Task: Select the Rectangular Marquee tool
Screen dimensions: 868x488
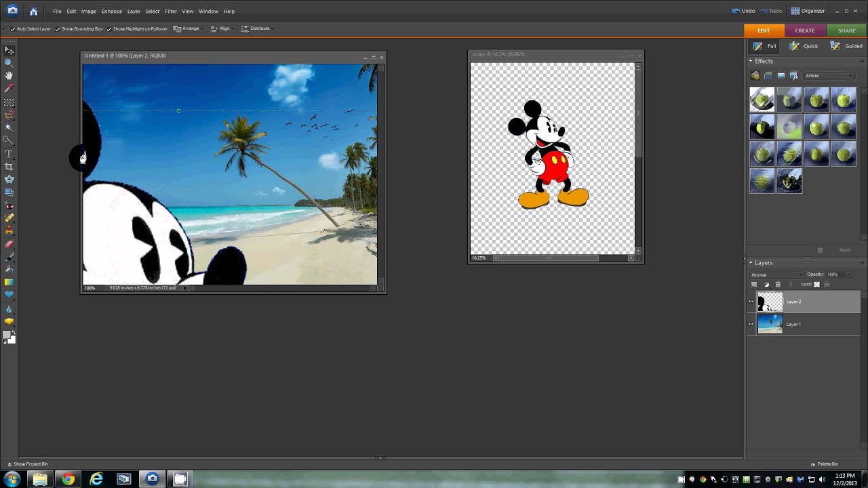Action: pyautogui.click(x=9, y=103)
